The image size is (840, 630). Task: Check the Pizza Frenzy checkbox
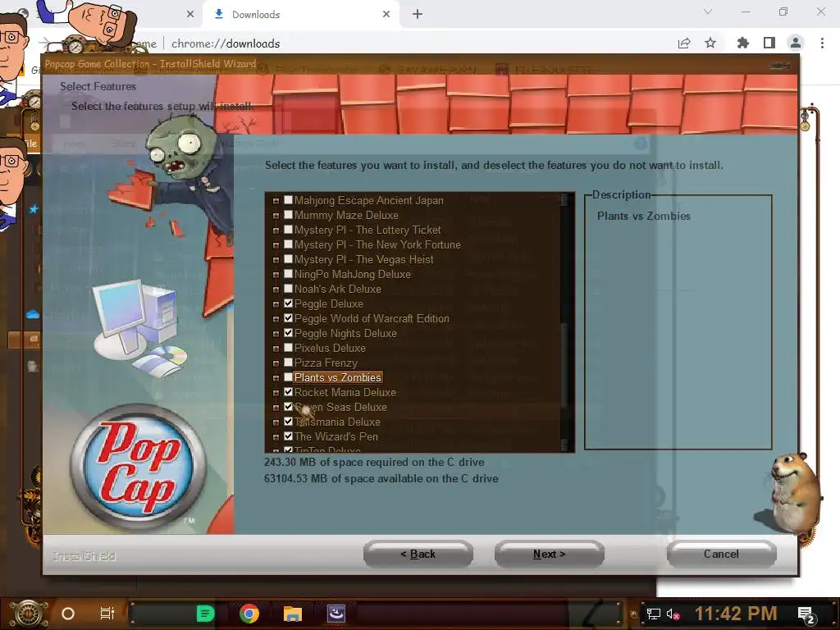(288, 362)
